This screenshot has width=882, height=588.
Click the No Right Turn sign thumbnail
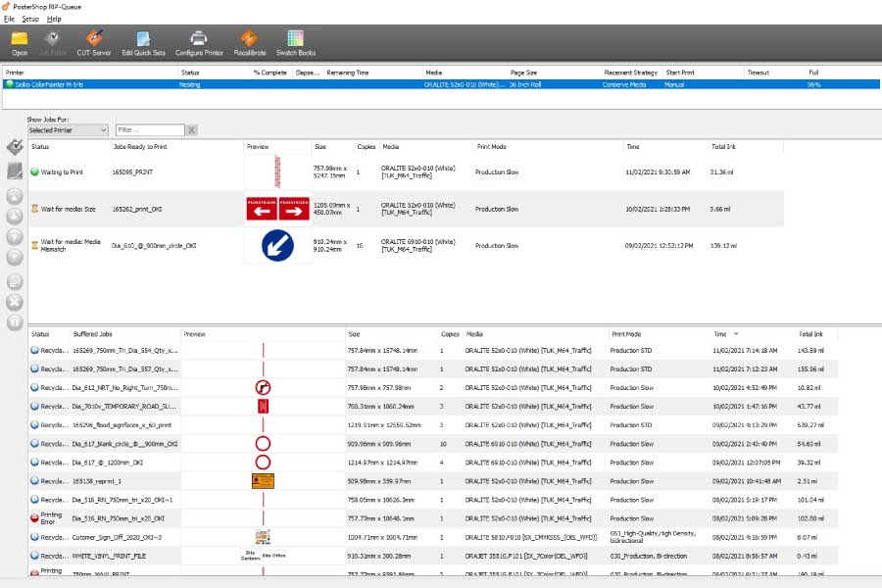coord(263,388)
